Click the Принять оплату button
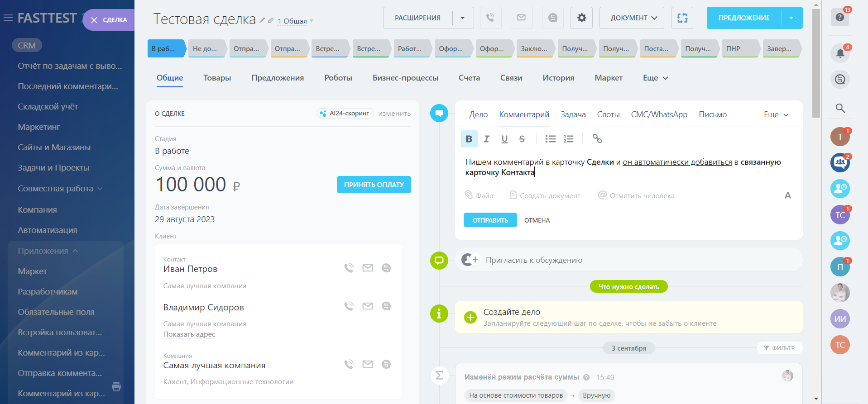 pos(374,185)
